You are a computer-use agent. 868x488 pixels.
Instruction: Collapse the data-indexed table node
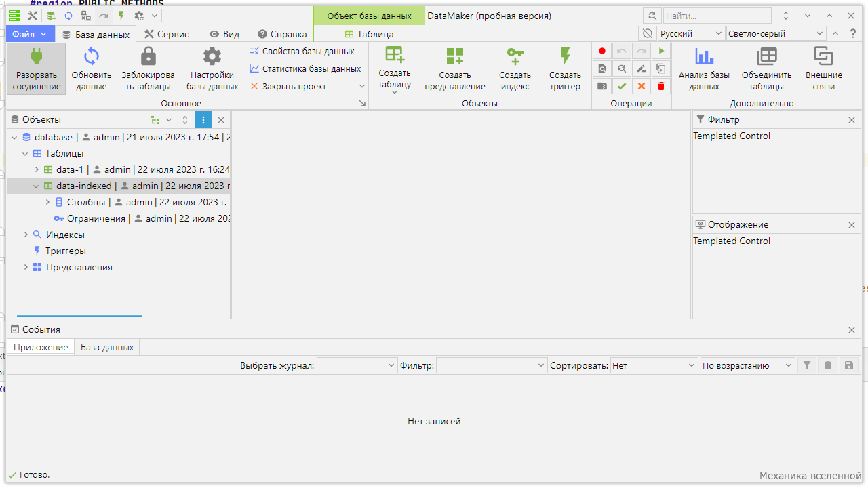coord(37,186)
